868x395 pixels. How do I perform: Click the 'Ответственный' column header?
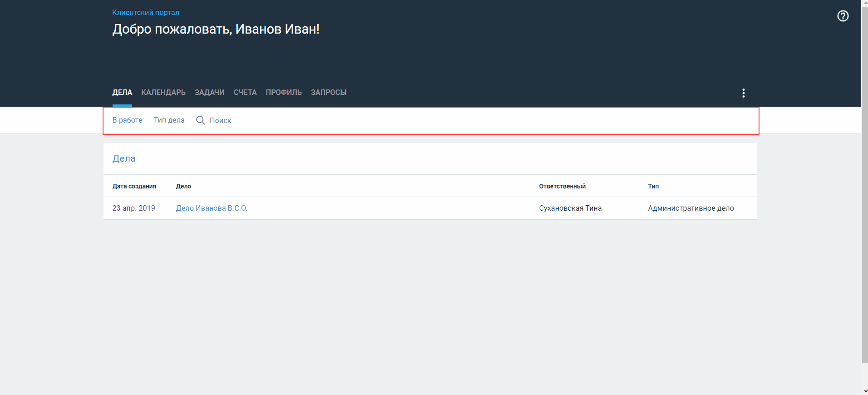click(562, 187)
